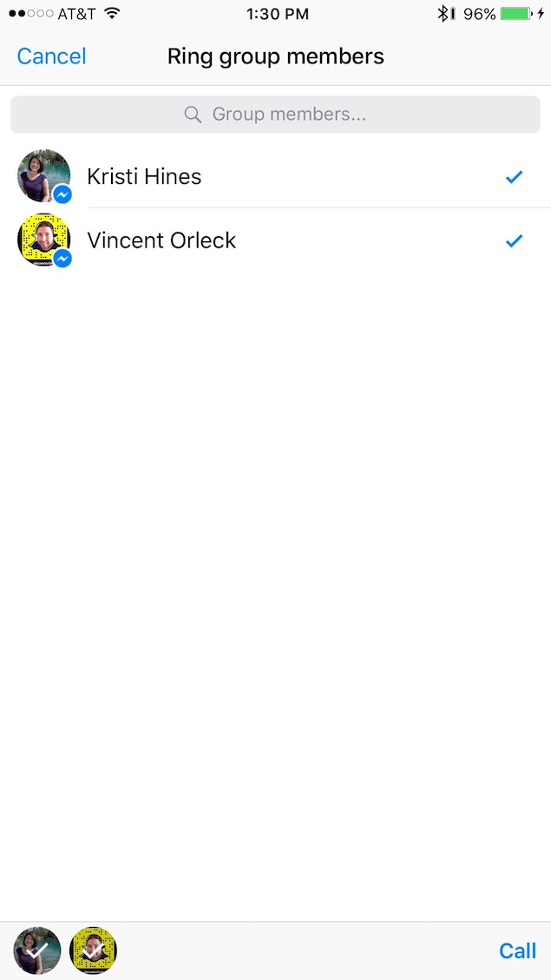Click the Group members search field
551x980 pixels.
pos(286,115)
